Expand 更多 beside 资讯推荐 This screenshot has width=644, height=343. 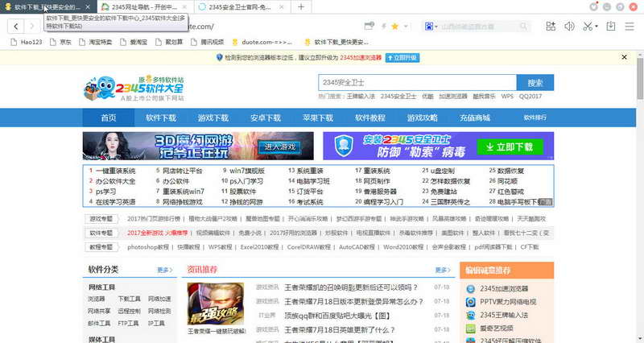pos(443,270)
